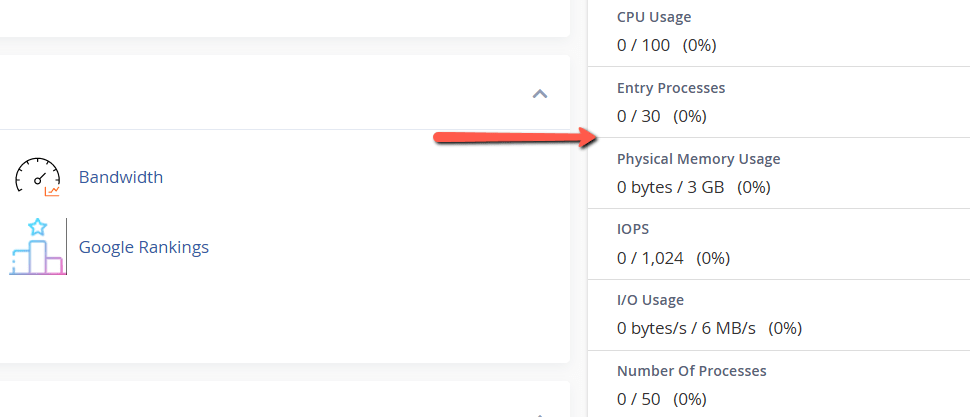This screenshot has width=970, height=417.
Task: Select the Physical Memory Usage label
Action: coord(698,159)
